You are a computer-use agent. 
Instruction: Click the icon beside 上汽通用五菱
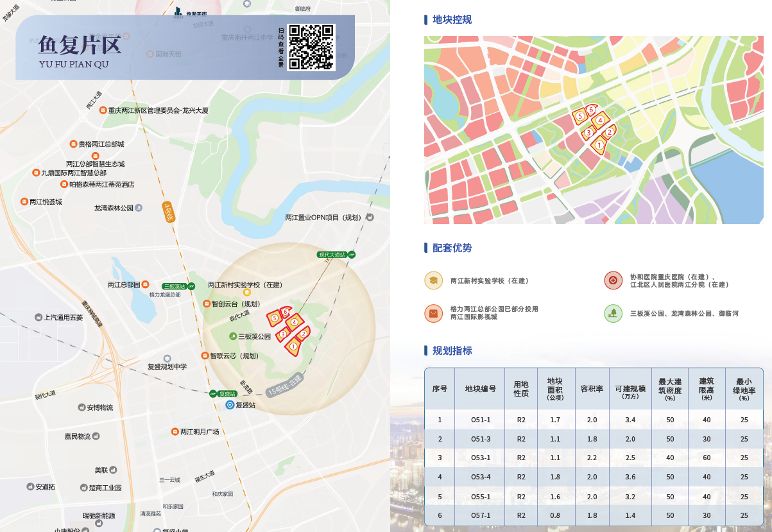click(x=38, y=317)
